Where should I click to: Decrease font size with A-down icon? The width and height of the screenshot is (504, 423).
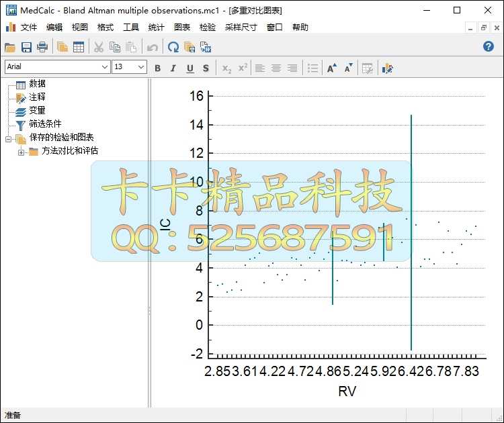tap(348, 68)
